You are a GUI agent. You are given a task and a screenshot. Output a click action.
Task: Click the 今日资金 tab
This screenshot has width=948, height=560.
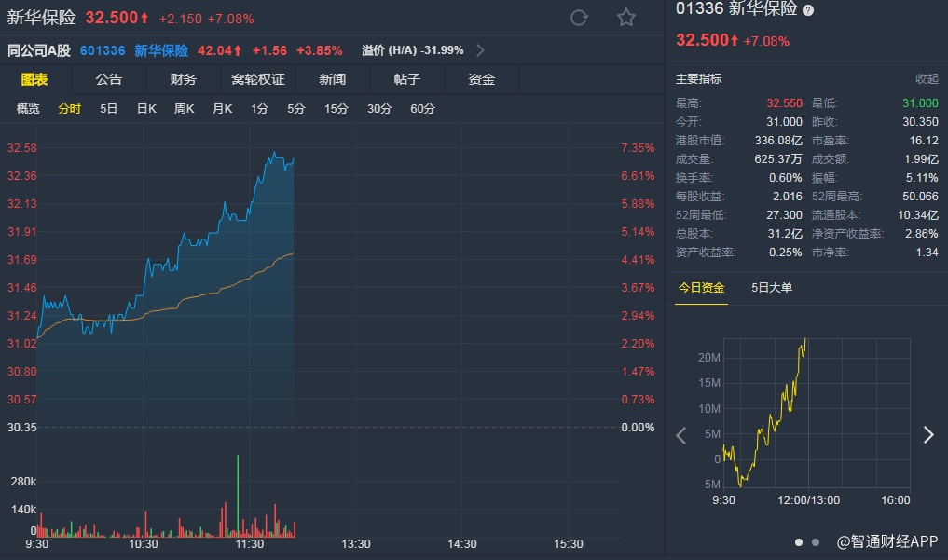[701, 288]
